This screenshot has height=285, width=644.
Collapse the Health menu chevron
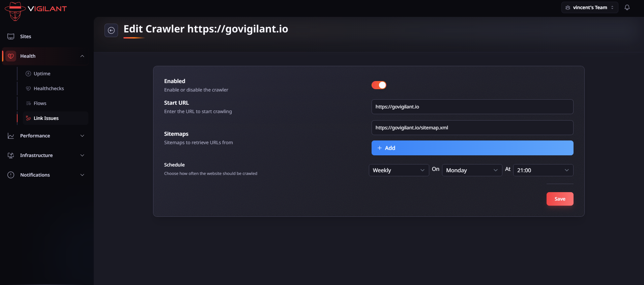pos(82,56)
